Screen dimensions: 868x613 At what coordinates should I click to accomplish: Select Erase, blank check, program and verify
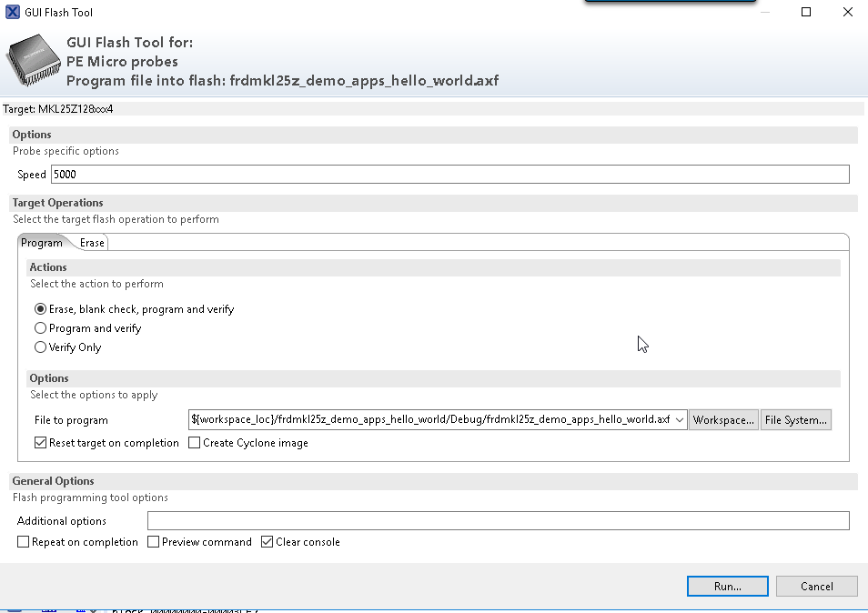(40, 309)
